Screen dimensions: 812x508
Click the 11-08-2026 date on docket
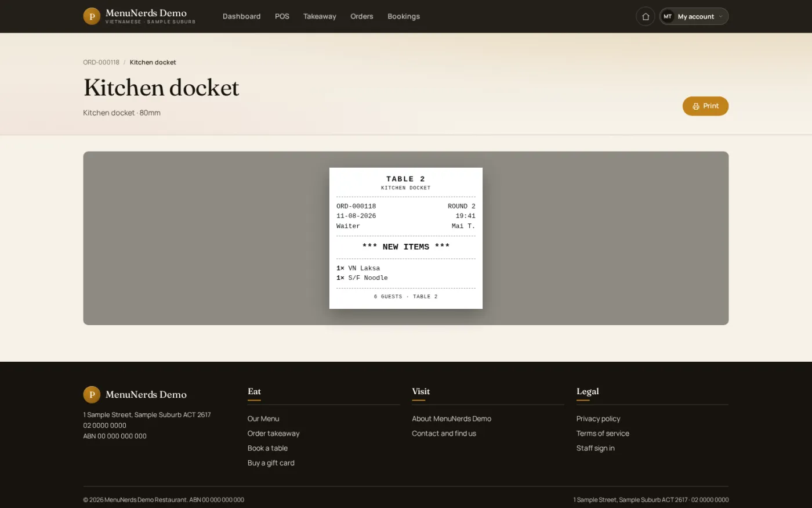coord(356,216)
